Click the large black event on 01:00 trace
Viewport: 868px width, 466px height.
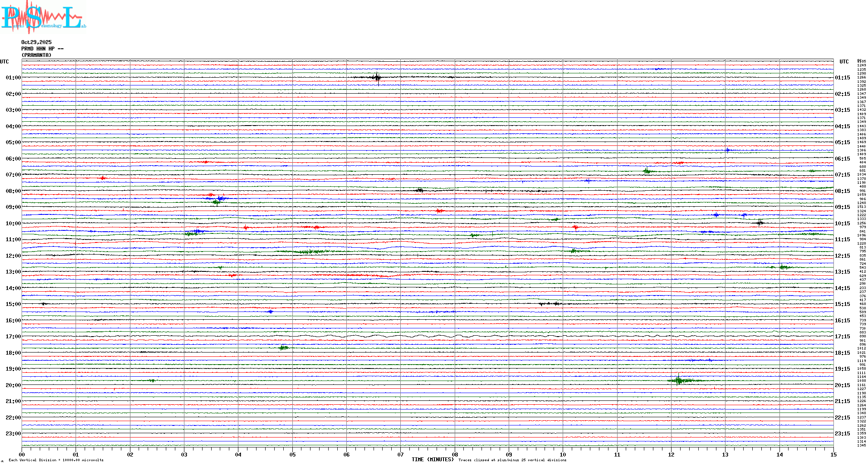tap(377, 78)
